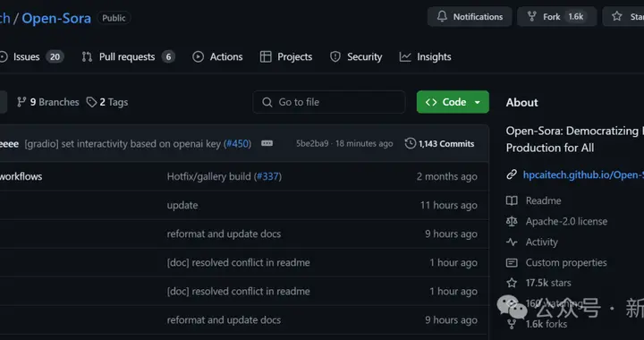Click the fork icon beside 1.6k forks

pos(512,324)
